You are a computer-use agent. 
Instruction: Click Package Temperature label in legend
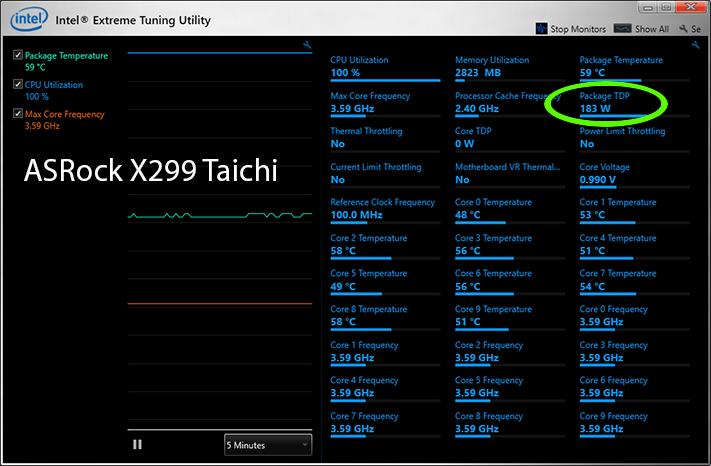(66, 55)
